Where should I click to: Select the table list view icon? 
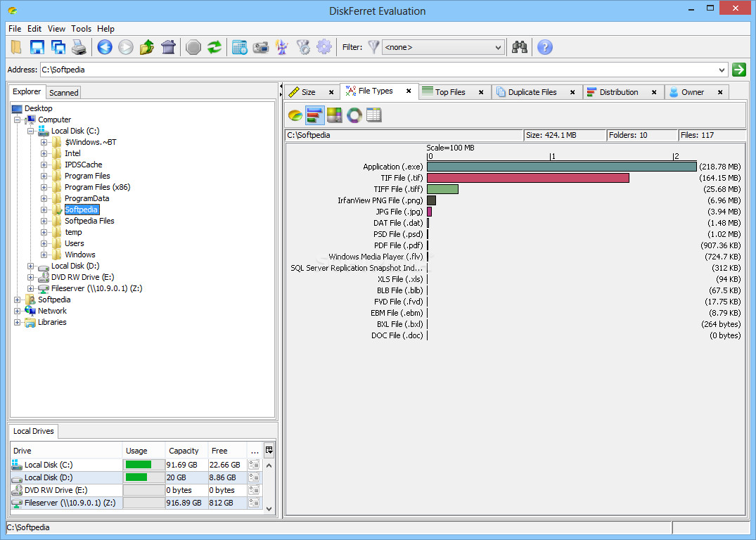[x=374, y=115]
